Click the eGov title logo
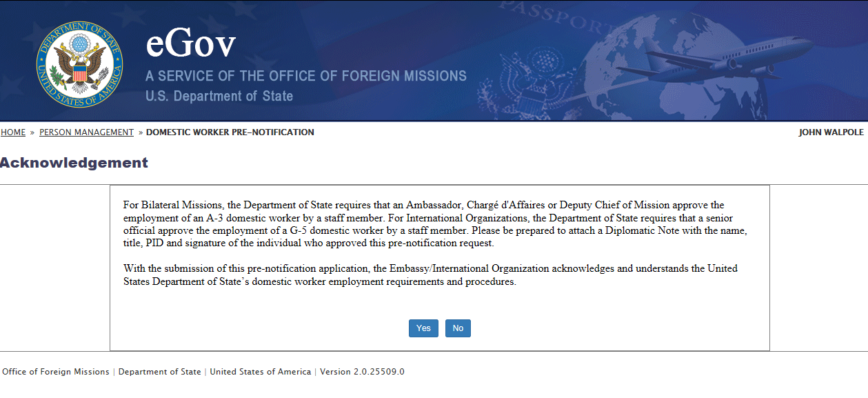 (191, 44)
